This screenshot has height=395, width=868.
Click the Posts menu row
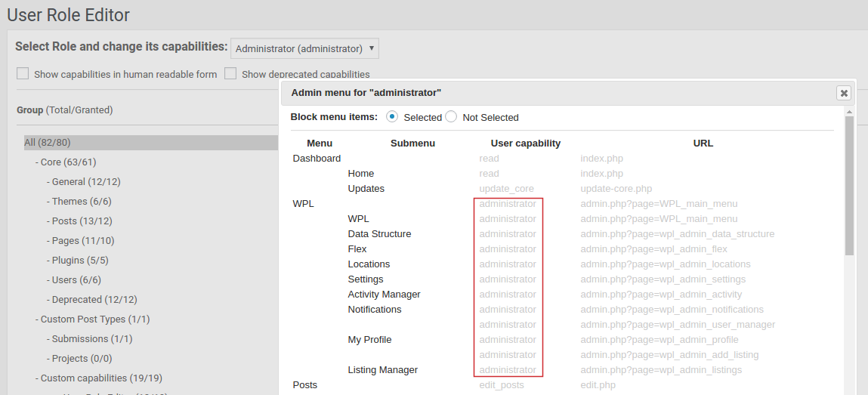point(305,384)
